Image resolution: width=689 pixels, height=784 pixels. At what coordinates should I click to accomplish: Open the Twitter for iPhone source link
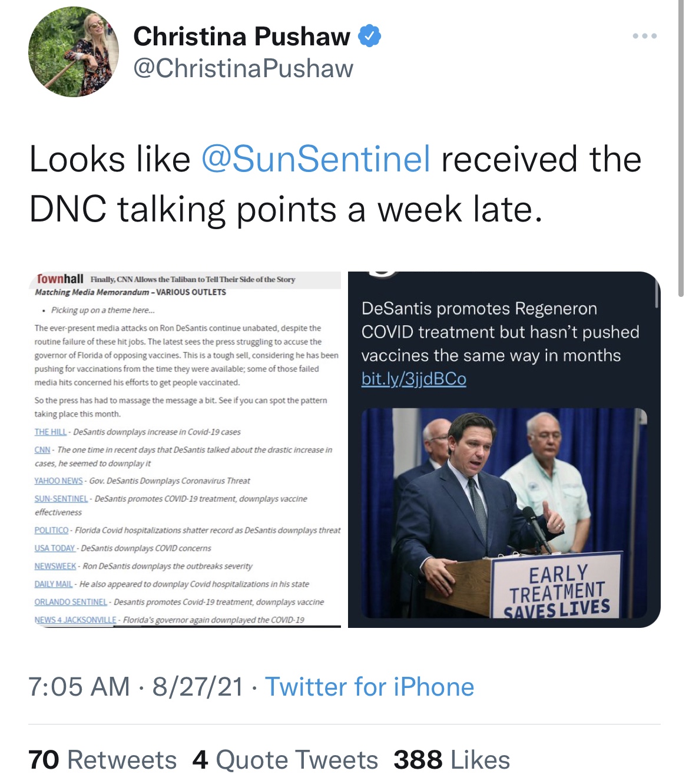(x=369, y=687)
